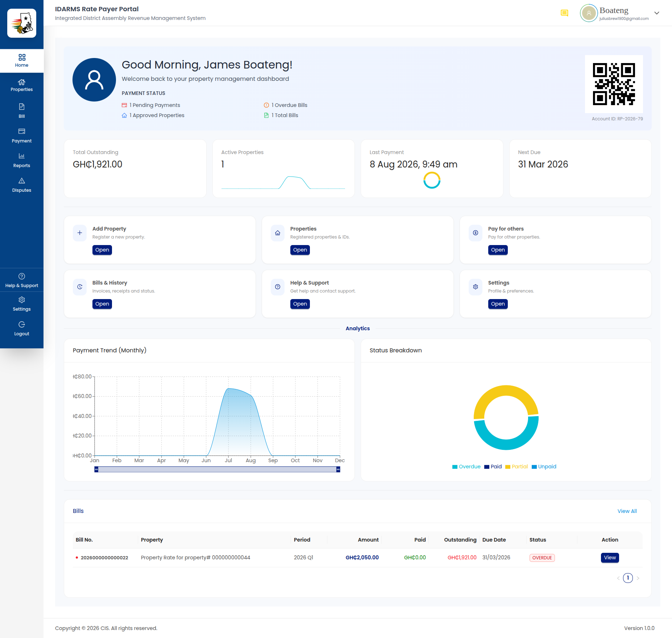Open the Bill sidebar section
672x638 pixels.
(x=22, y=111)
